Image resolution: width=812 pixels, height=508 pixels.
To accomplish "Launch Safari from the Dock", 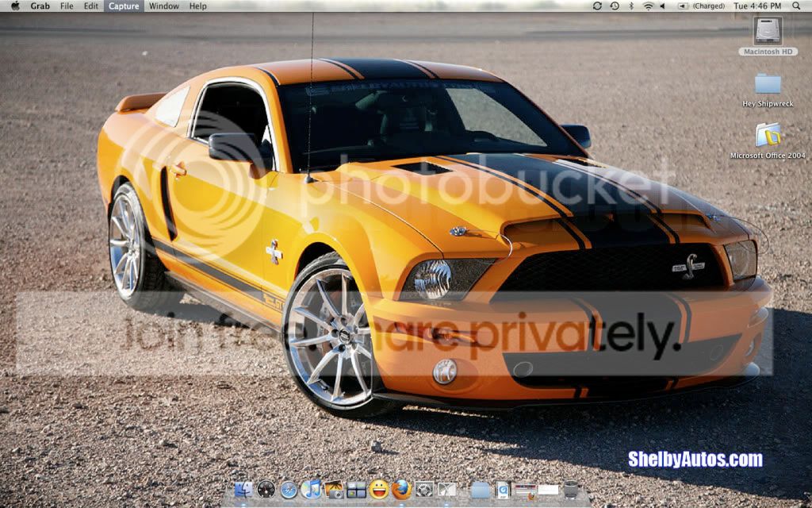I will coord(289,489).
